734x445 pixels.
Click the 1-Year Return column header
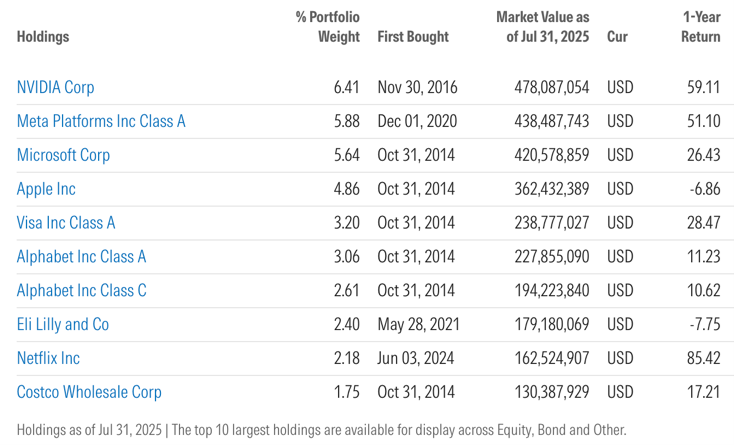pyautogui.click(x=701, y=27)
